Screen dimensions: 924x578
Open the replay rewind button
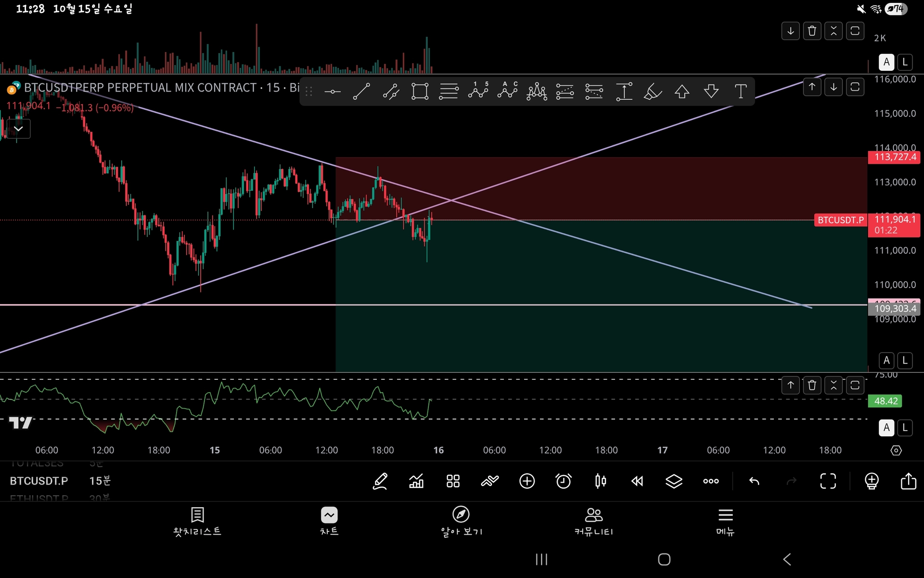click(637, 481)
